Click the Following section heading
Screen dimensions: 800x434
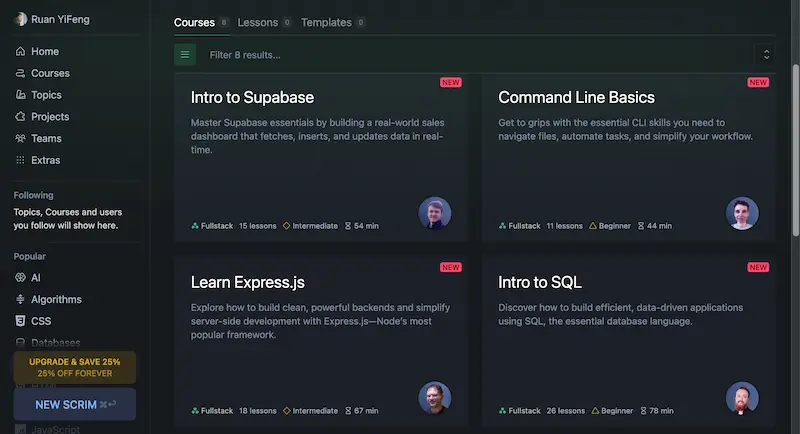pos(34,195)
